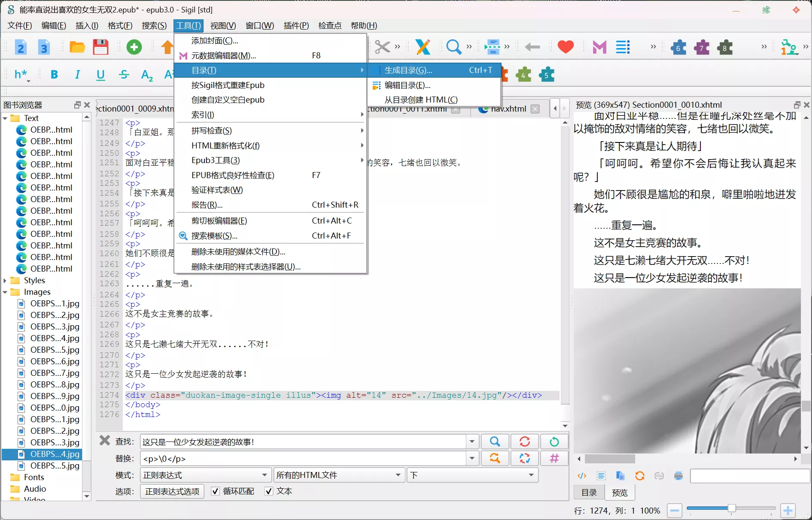Click the 正则表达式选项 button
812x520 pixels.
172,491
